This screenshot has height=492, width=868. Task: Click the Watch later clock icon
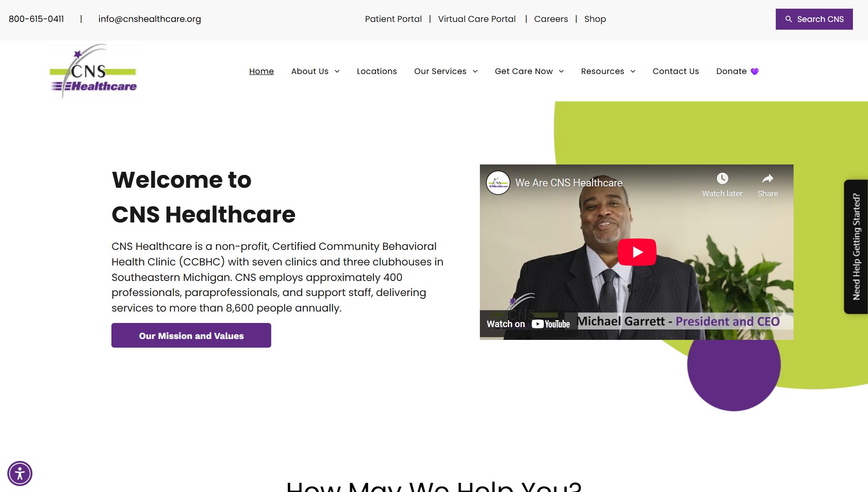722,178
